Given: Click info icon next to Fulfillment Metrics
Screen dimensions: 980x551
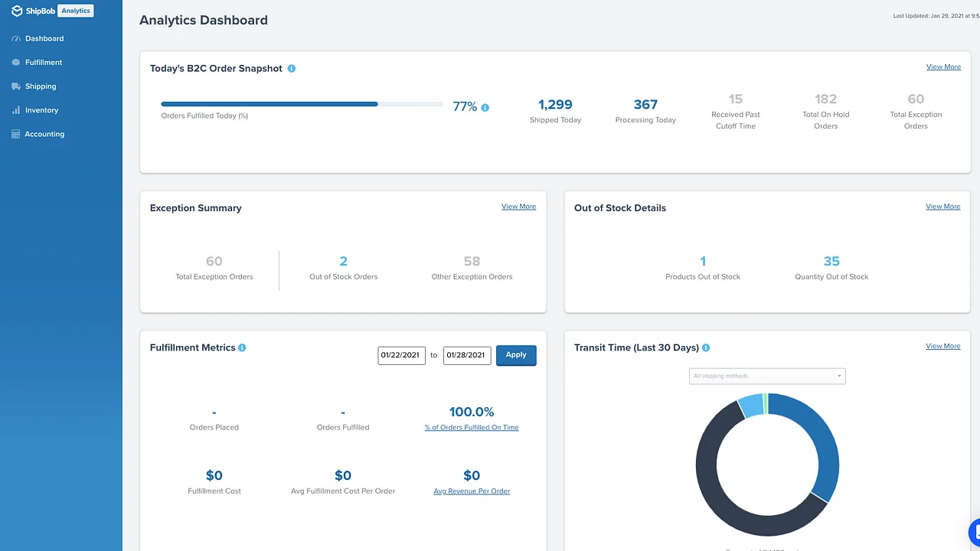Looking at the screenshot, I should pyautogui.click(x=242, y=347).
